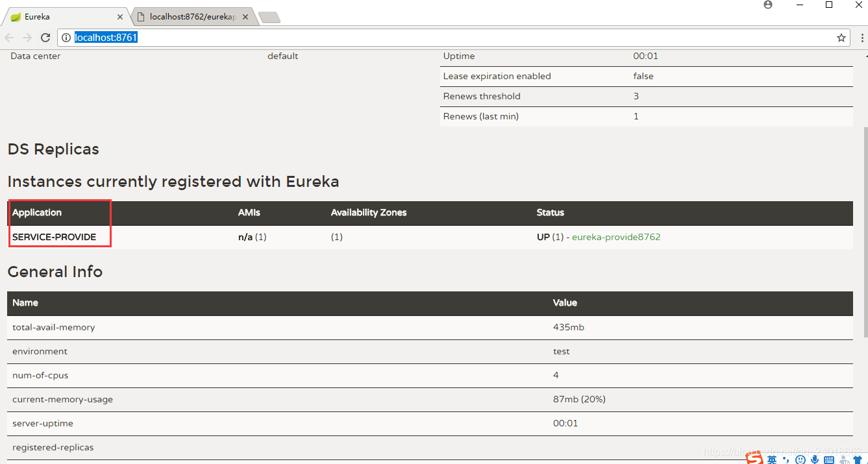Screen dimensions: 868x464
Task: Select the SERVICE-PROVIDE application cell
Action: point(54,237)
